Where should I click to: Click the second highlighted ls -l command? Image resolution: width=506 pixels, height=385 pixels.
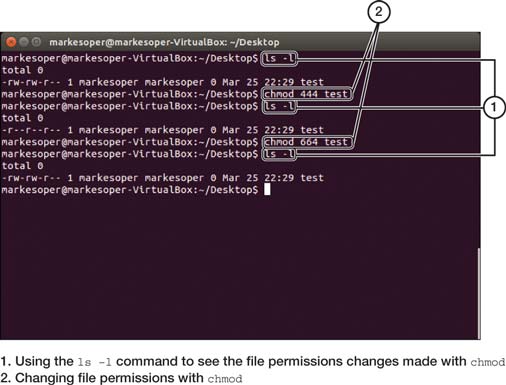coord(279,107)
